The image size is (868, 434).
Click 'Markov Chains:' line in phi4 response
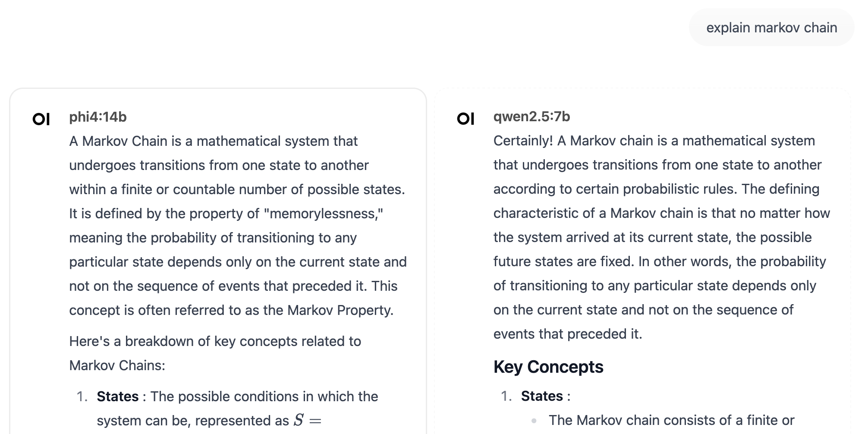[117, 365]
